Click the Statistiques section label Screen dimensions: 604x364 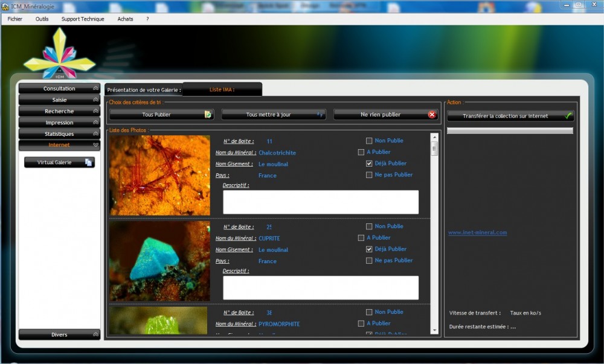pos(59,134)
